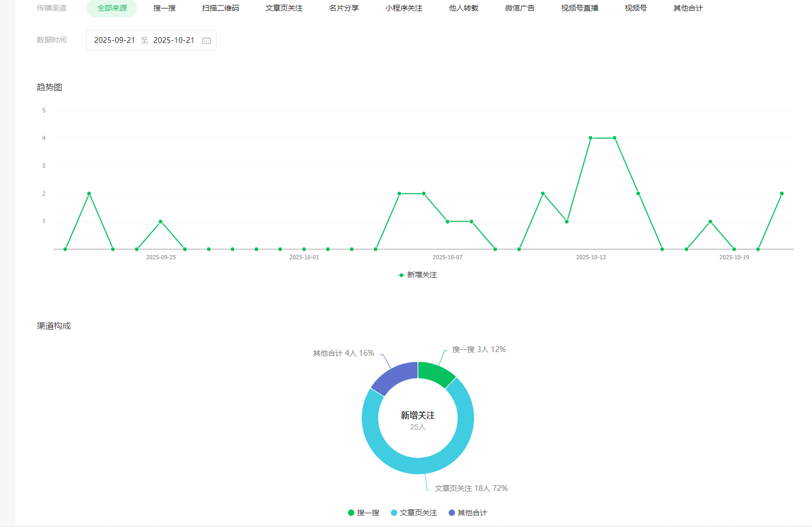
Task: Click the start date 2025-09-21 field
Action: [114, 40]
